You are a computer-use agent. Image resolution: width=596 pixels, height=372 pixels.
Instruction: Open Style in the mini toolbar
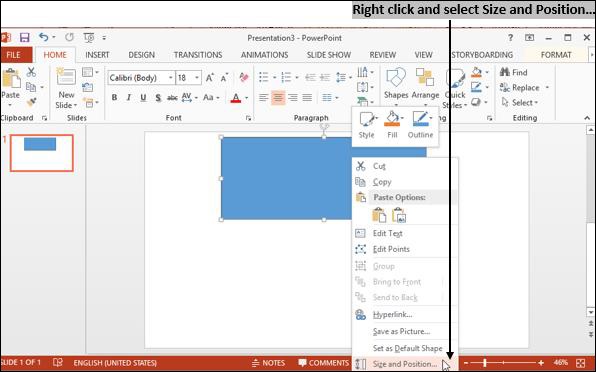366,125
